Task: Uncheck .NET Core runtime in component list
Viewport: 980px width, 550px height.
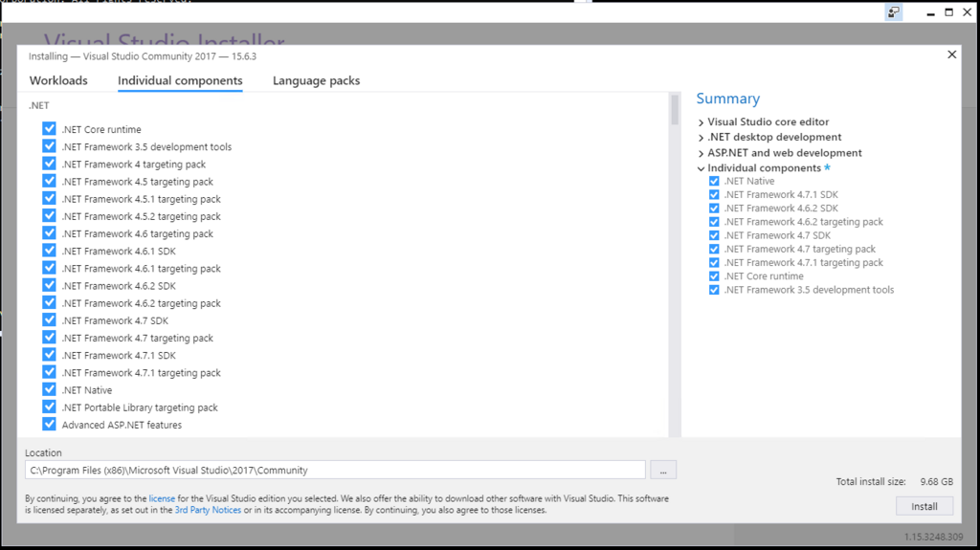Action: tap(49, 129)
